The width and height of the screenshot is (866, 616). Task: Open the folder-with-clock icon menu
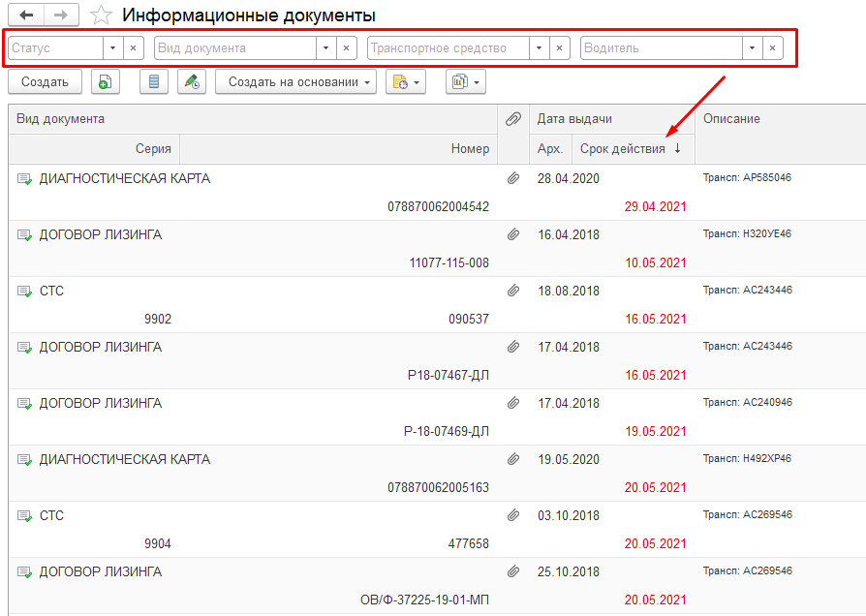click(x=405, y=82)
